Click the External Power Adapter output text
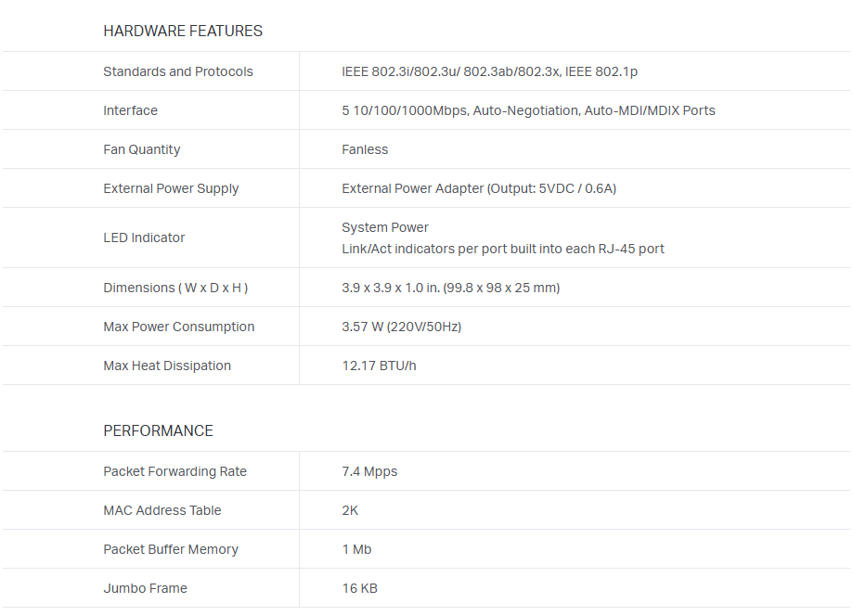Viewport: 853px width, 616px height. click(479, 188)
